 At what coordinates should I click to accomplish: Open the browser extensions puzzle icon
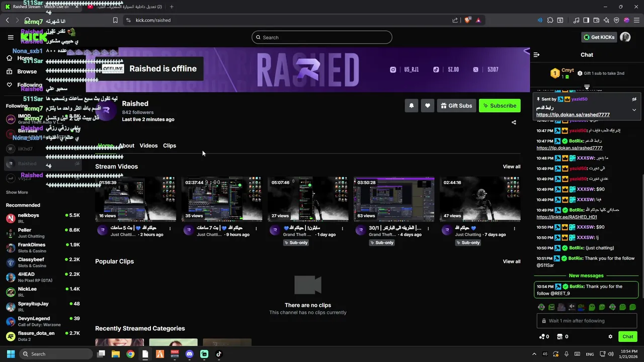pos(550,20)
